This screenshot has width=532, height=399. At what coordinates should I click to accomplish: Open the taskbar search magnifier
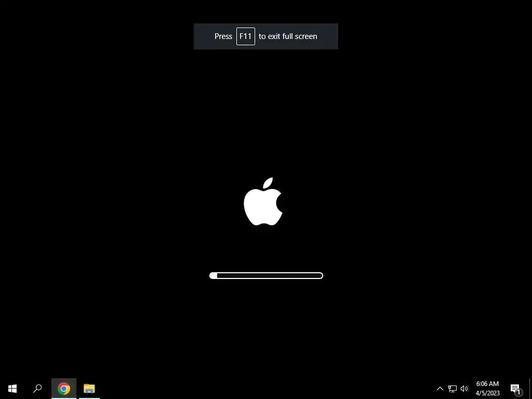click(37, 389)
